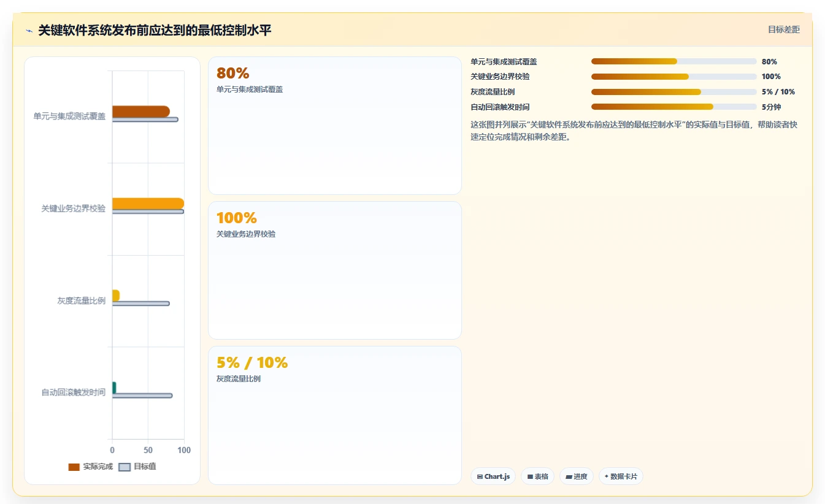Click the orange 关键业务边界校验 actual bar in chart

(148, 204)
